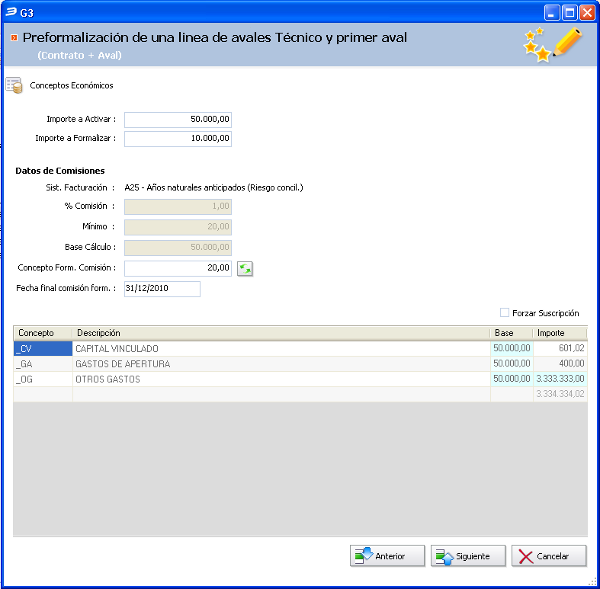Click the Base value in the GASTOS DE APERTURA row

[x=512, y=364]
